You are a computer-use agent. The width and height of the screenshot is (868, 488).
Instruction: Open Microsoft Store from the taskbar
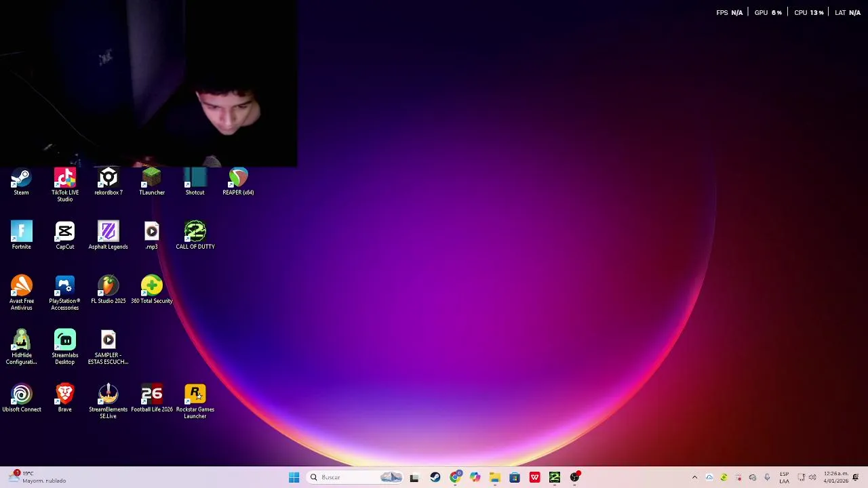[x=515, y=477]
